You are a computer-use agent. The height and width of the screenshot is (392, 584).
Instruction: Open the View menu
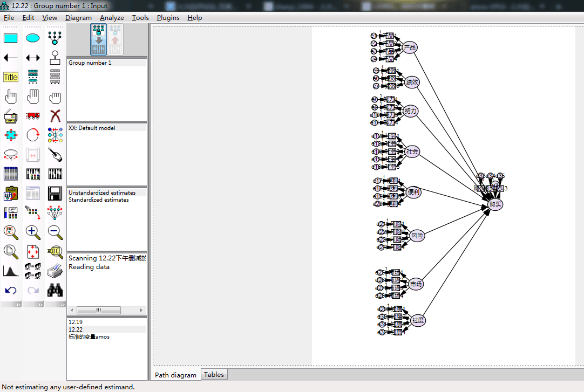tap(50, 17)
